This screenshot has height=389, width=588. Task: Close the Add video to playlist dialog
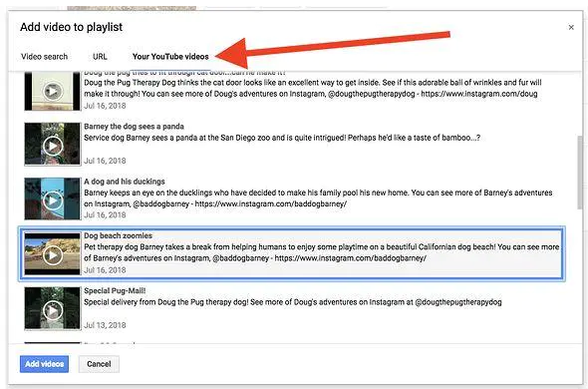click(x=571, y=27)
